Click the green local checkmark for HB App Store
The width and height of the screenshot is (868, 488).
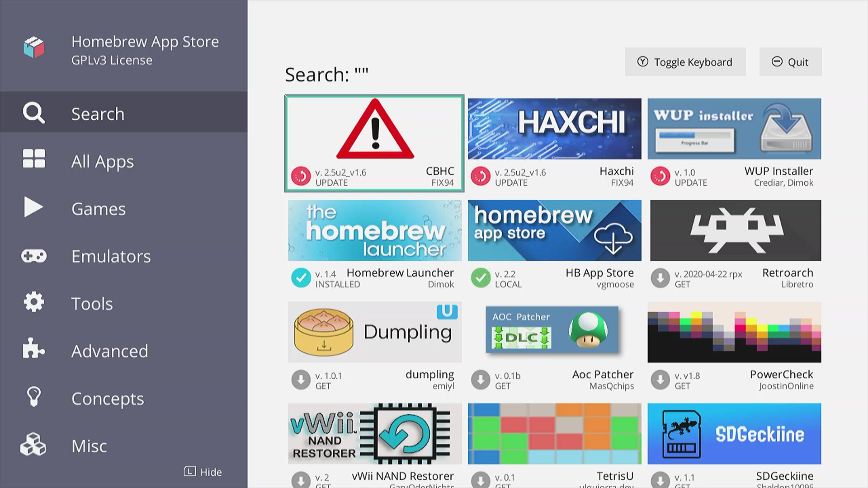481,278
